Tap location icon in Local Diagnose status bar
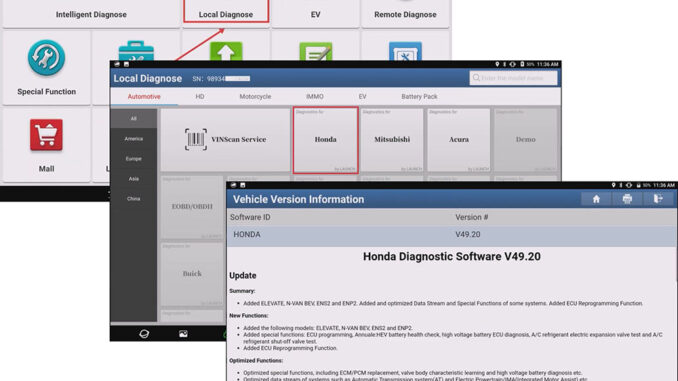Viewport: 678px width, 381px height. click(x=497, y=64)
